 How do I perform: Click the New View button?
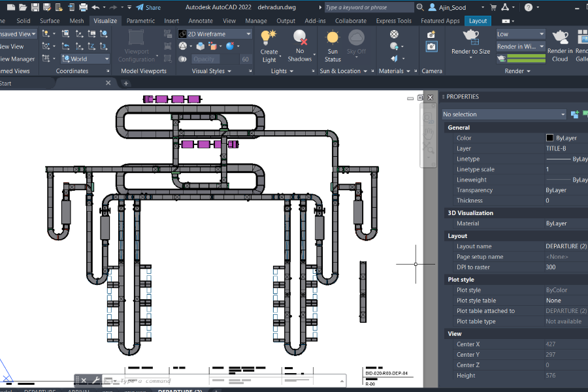[12, 46]
